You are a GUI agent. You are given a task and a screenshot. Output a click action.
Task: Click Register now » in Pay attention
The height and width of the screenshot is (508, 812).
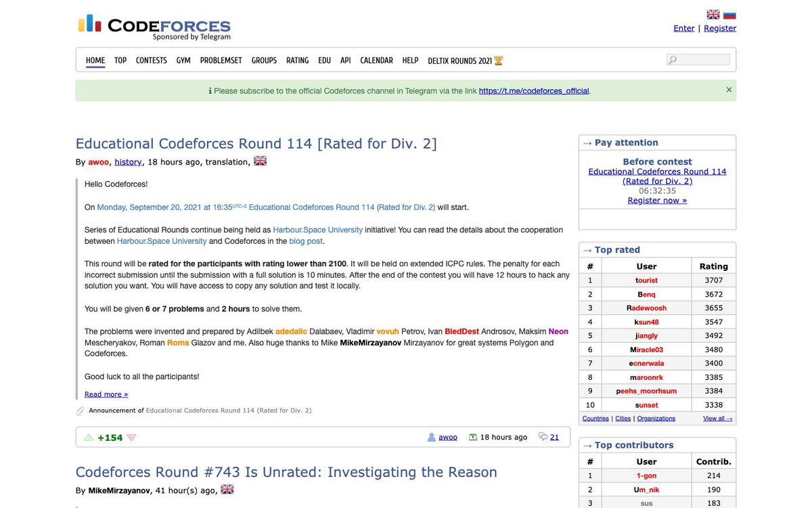click(657, 200)
